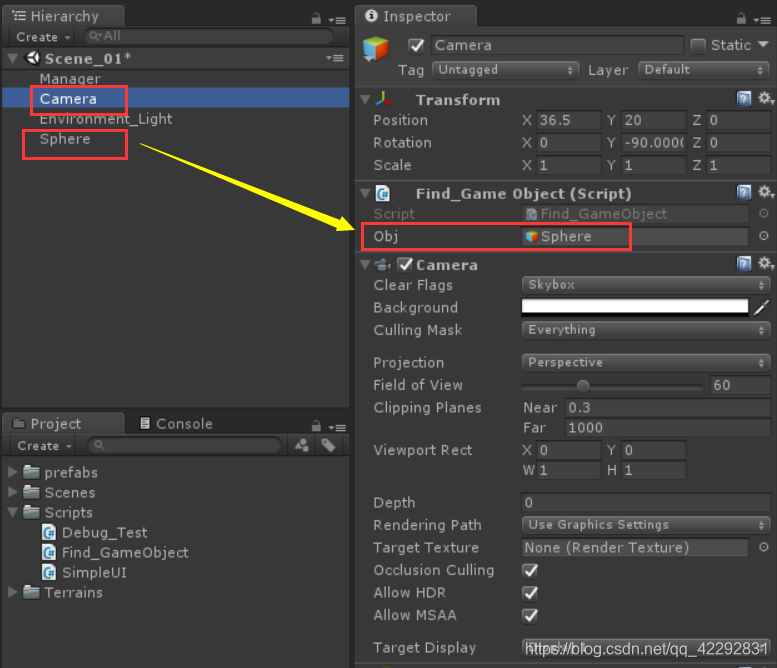Open the Culling Mask Everything dropdown
777x668 pixels.
click(646, 330)
